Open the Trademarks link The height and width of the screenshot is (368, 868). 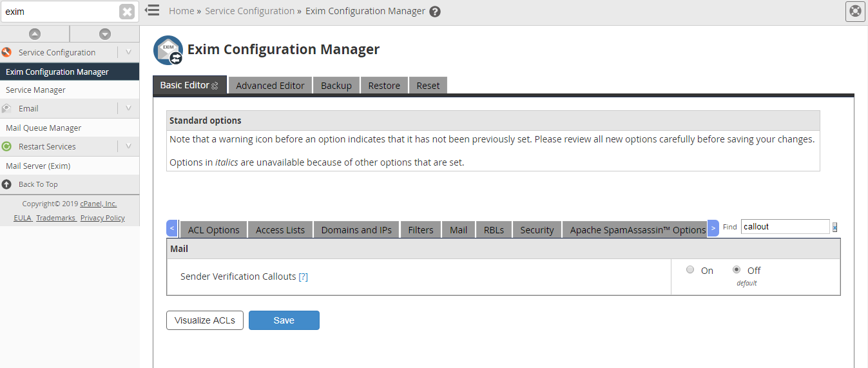56,218
